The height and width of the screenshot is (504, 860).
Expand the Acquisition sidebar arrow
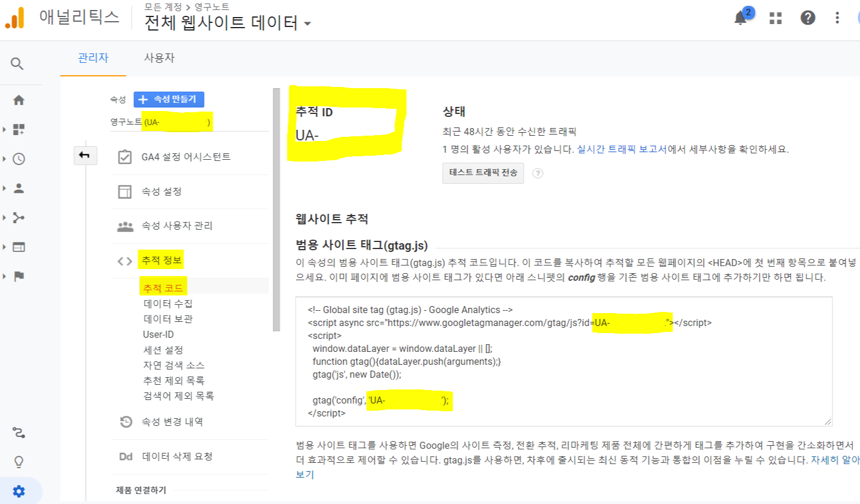(4, 217)
